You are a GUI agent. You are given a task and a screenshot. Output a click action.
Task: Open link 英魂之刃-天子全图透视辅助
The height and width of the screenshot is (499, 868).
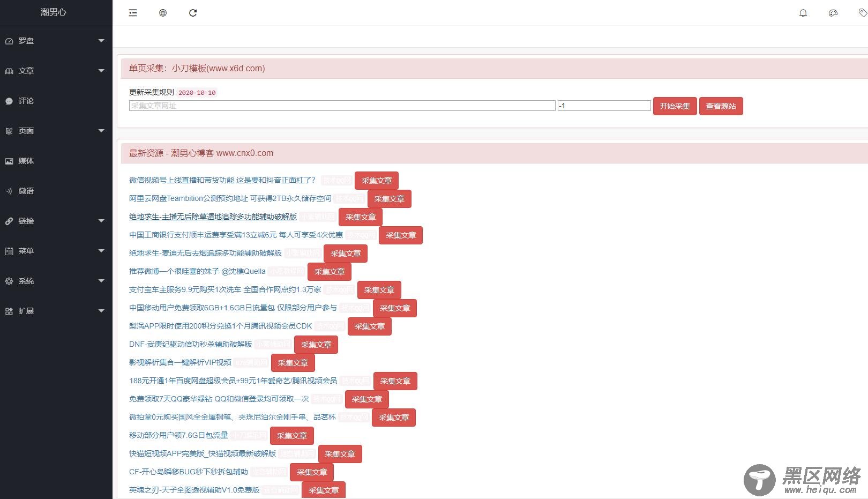click(194, 490)
